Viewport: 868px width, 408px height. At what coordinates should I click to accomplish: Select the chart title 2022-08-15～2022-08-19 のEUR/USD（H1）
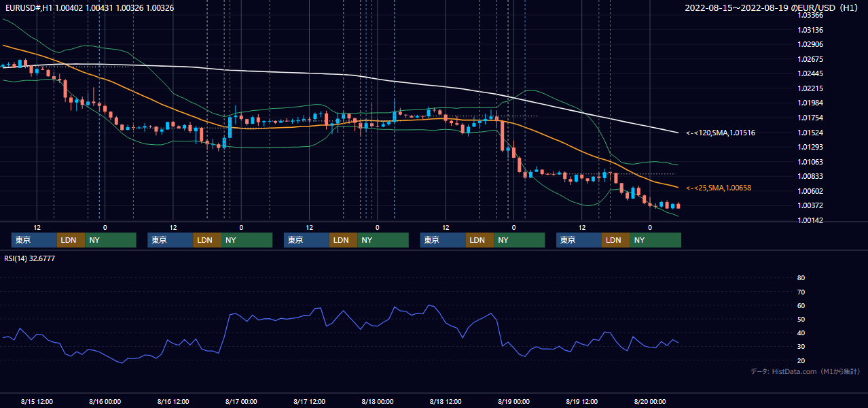[772, 8]
